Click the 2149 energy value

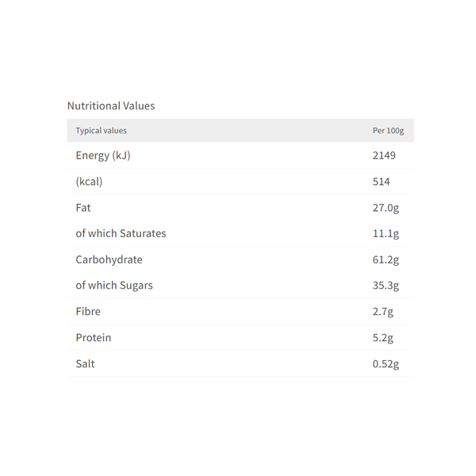[x=384, y=155]
